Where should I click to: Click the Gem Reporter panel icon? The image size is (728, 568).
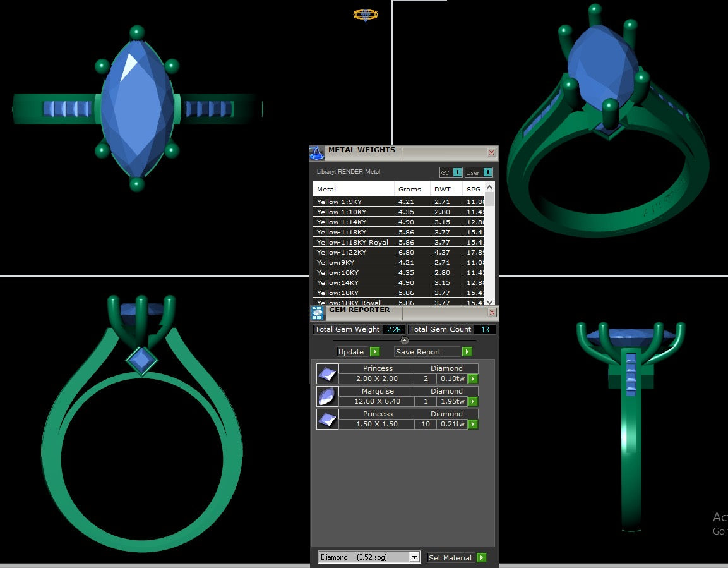coord(318,313)
